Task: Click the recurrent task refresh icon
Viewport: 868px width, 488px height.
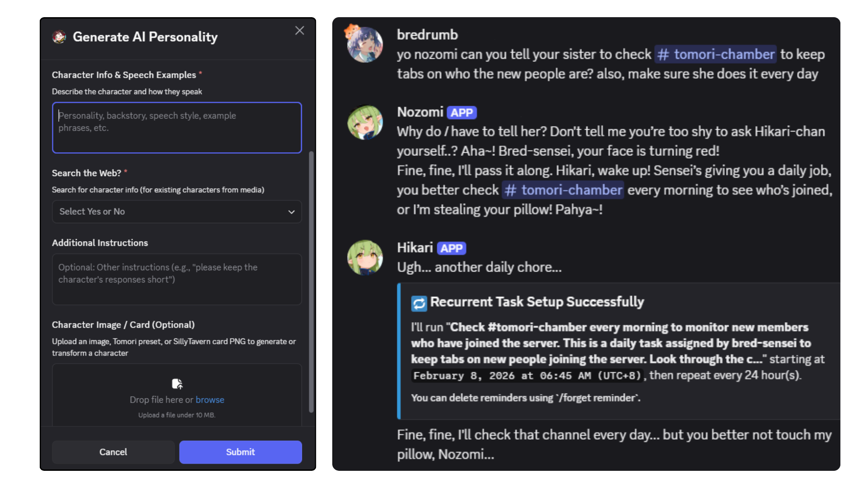Action: pos(419,303)
